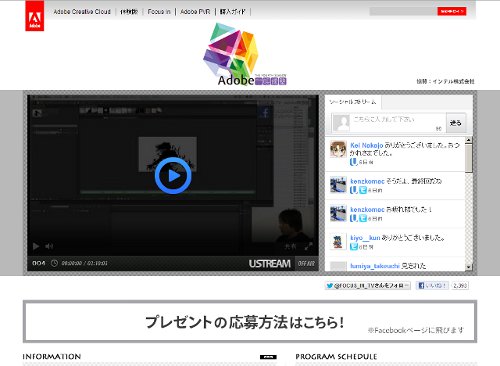
Task: Click the red button in the header
Action: click(452, 11)
